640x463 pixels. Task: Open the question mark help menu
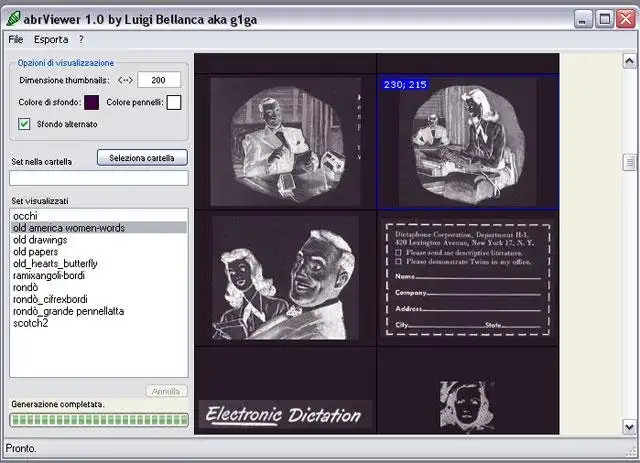point(81,40)
